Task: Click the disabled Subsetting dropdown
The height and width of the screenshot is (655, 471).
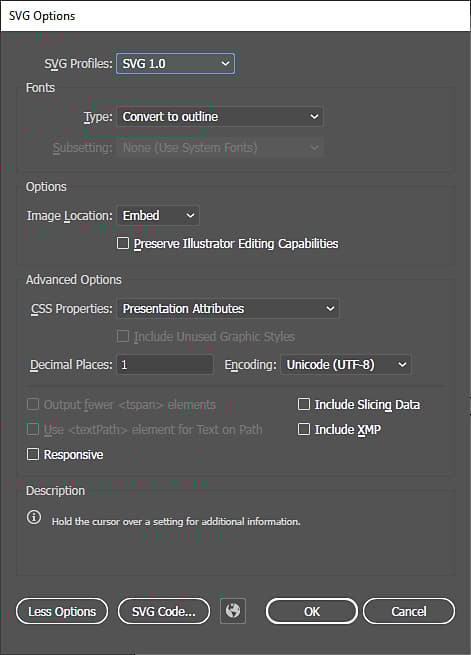Action: (220, 147)
